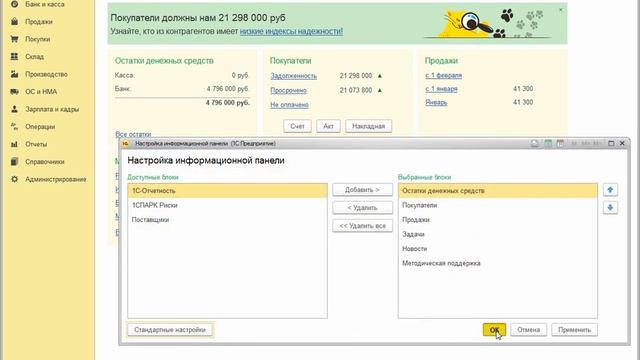Open the с 1 февраля sales link
This screenshot has width=640, height=360.
444,76
